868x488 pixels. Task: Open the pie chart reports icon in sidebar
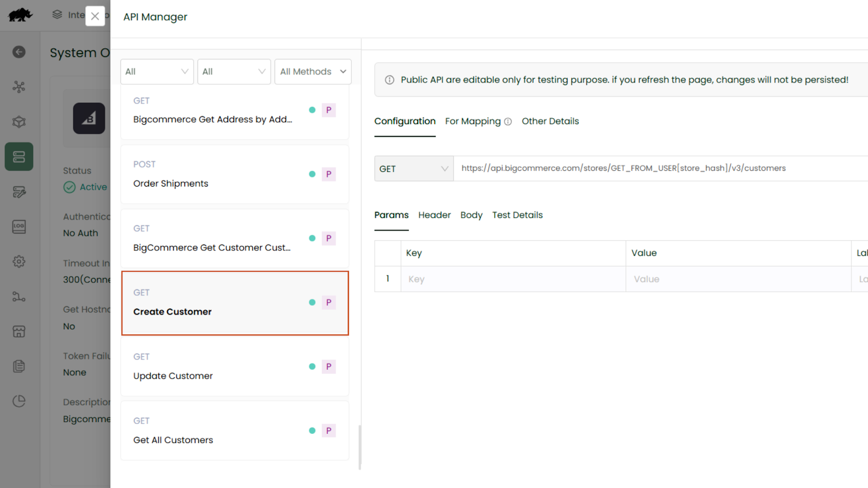coord(19,401)
